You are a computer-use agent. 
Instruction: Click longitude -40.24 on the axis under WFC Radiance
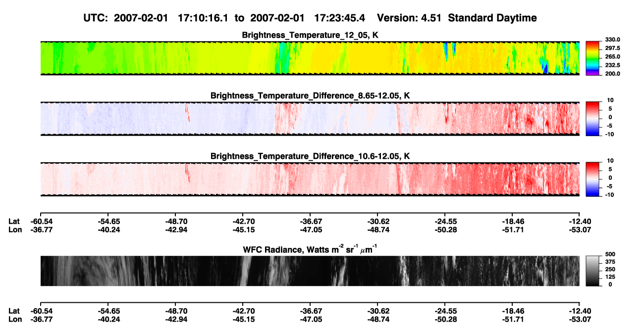[x=108, y=319]
